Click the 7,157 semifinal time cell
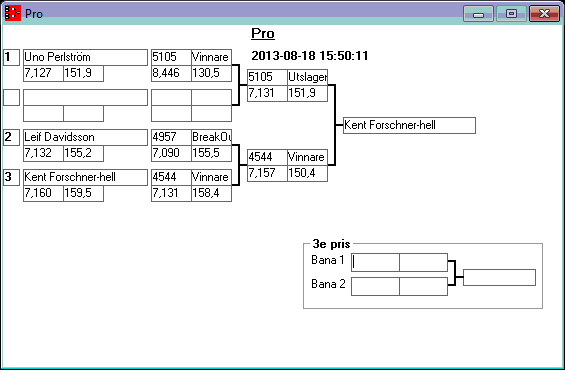565x370 pixels. 267,173
